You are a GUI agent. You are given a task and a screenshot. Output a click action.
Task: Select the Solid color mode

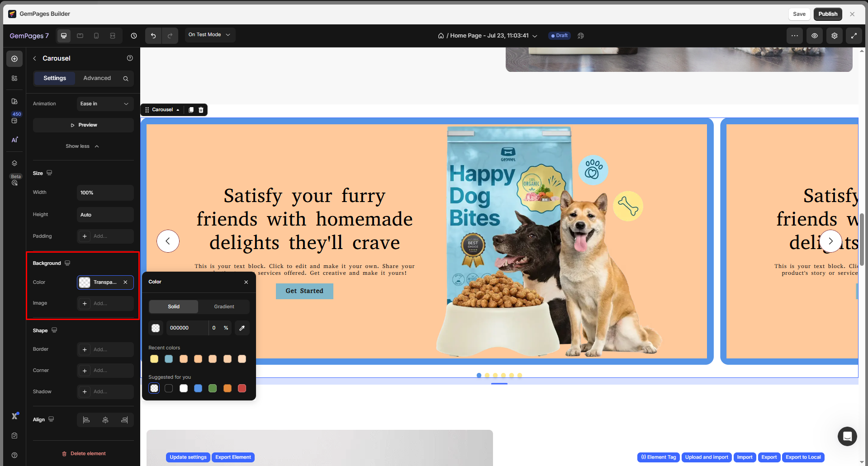174,306
